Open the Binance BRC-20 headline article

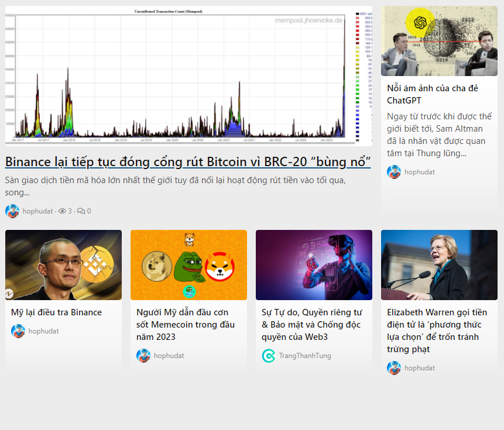coord(188,162)
